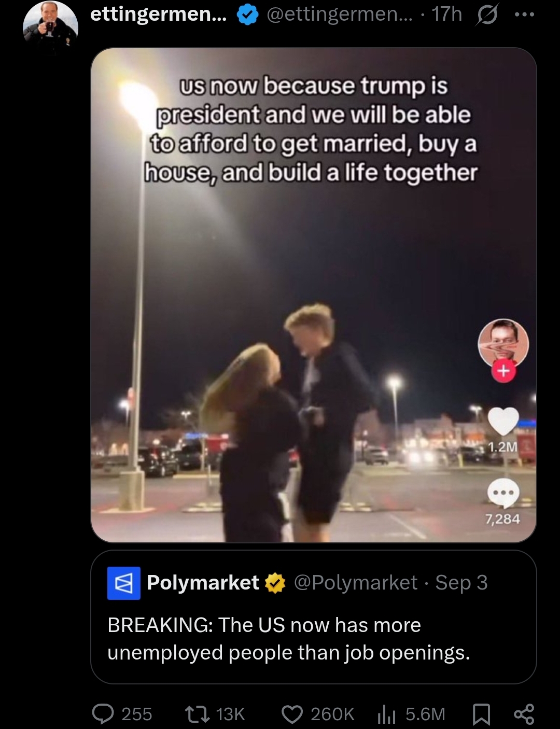The width and height of the screenshot is (560, 729).
Task: Tap the comment bubble showing 7,284
Action: (503, 494)
